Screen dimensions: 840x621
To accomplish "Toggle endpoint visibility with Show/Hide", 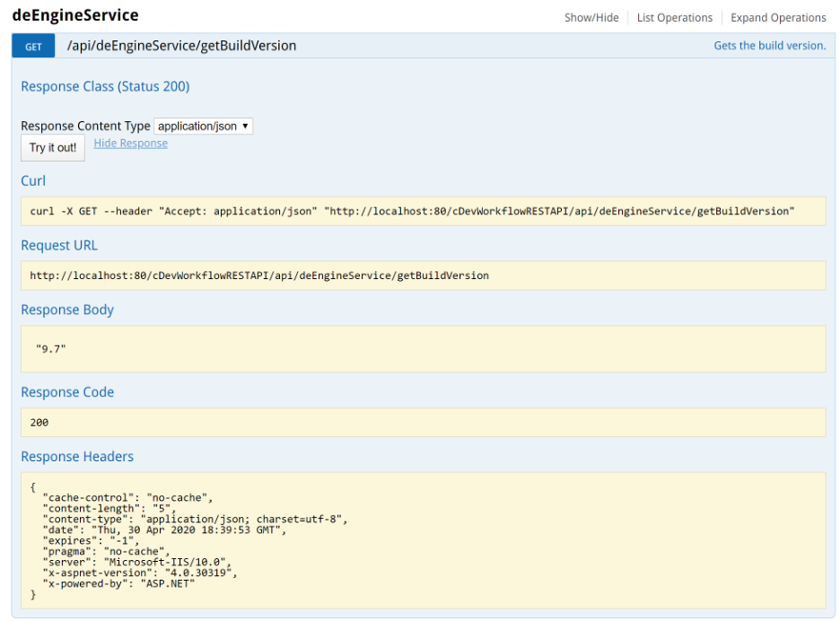I will click(x=591, y=16).
